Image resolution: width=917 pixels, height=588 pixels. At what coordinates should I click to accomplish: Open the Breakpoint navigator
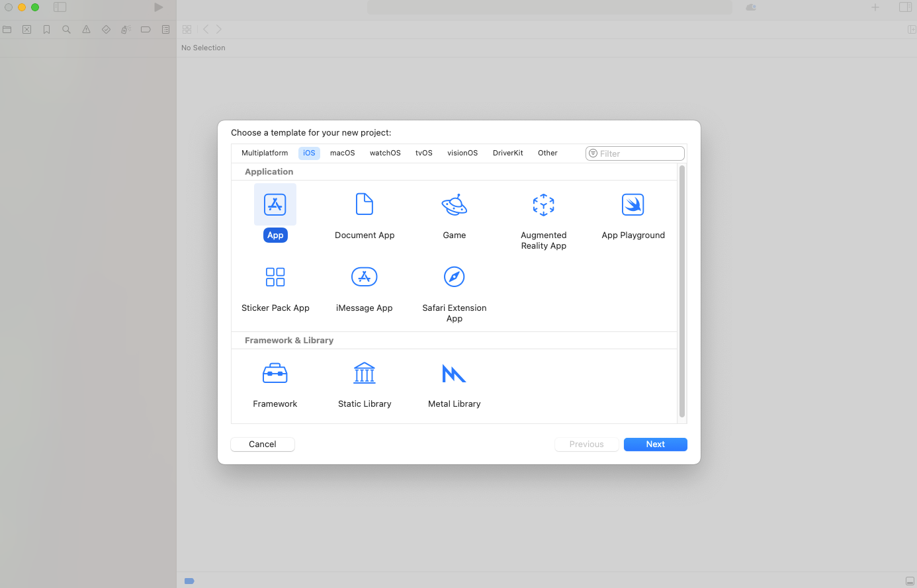tap(146, 30)
